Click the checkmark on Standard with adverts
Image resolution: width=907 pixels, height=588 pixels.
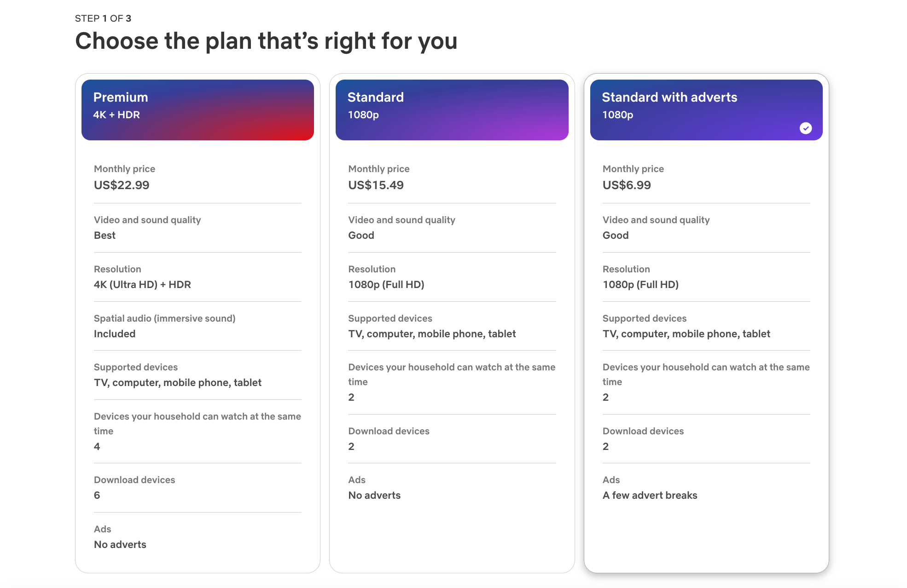(805, 128)
